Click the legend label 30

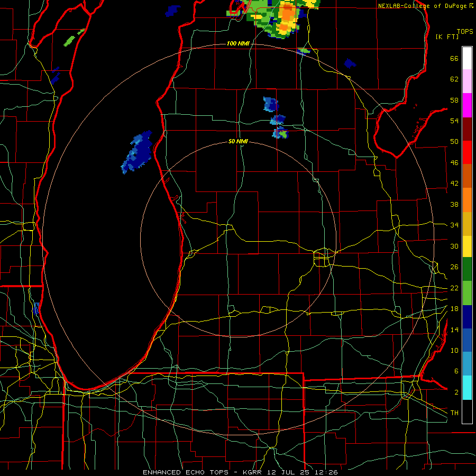pyautogui.click(x=454, y=246)
